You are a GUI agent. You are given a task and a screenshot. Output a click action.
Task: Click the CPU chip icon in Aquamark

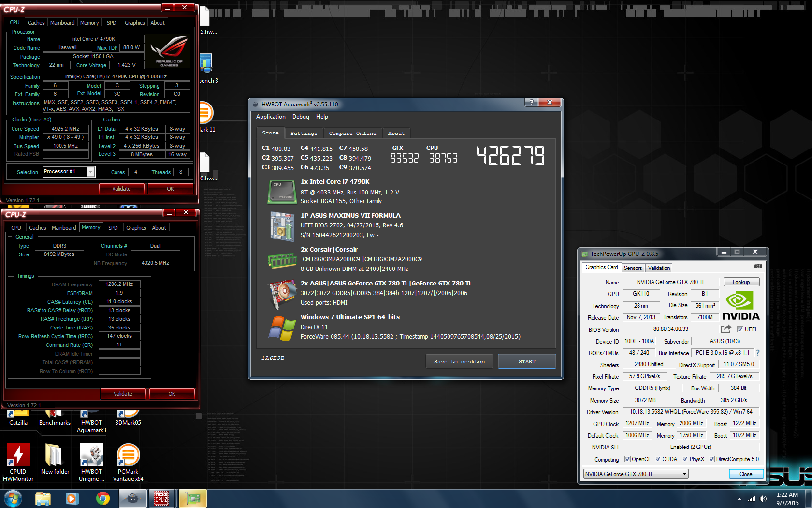pyautogui.click(x=282, y=192)
